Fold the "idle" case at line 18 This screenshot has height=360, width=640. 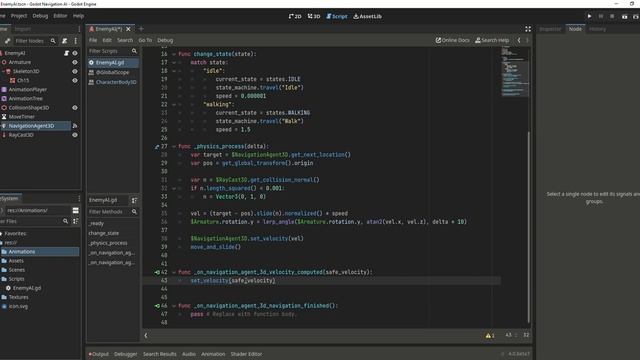point(174,71)
